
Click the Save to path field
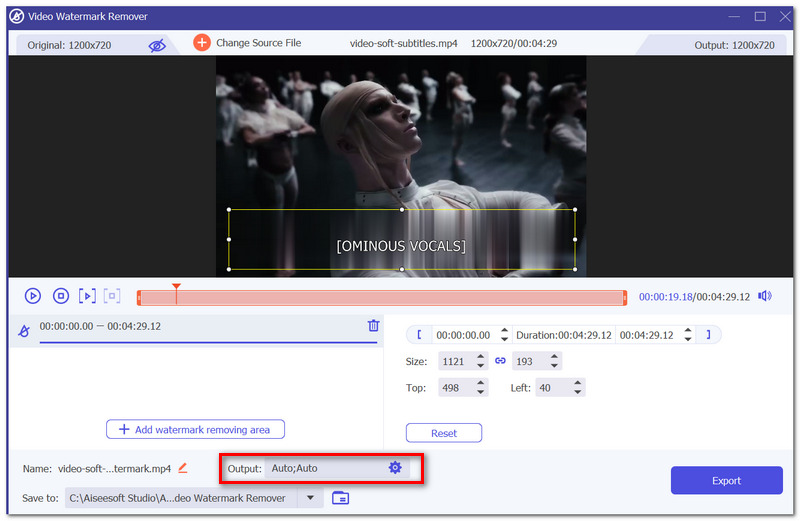tap(181, 498)
